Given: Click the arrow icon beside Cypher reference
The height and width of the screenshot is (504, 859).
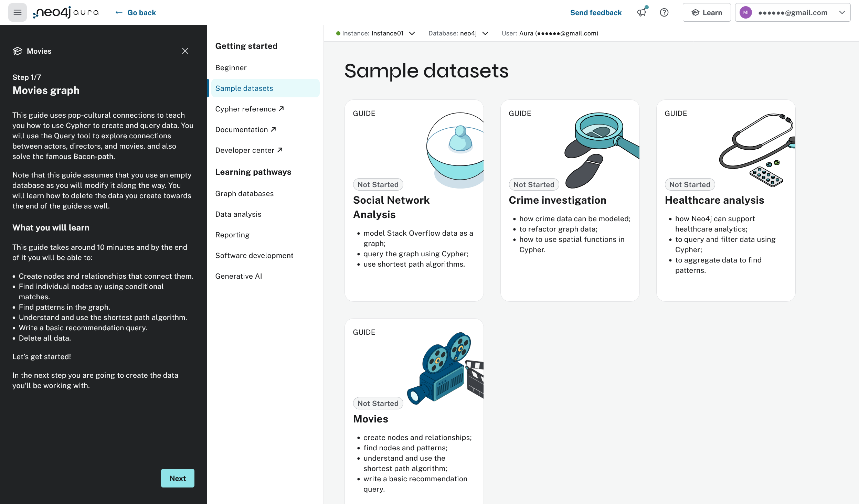Looking at the screenshot, I should point(281,109).
